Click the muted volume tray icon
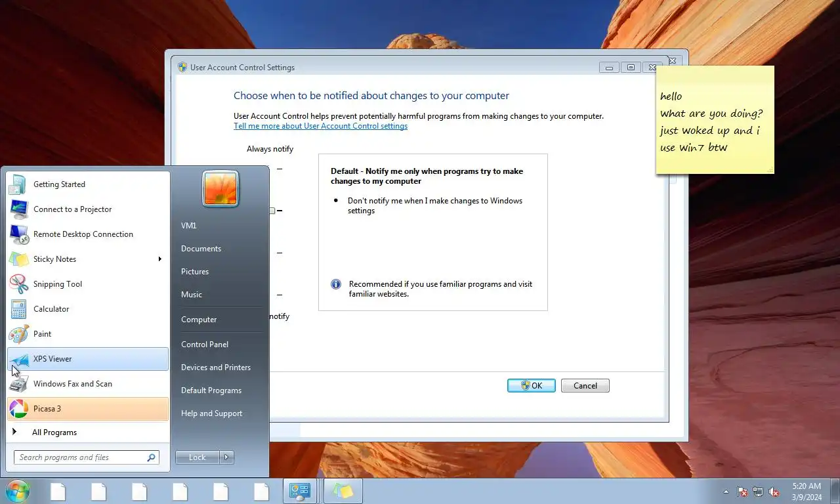Image resolution: width=840 pixels, height=504 pixels. (x=774, y=492)
